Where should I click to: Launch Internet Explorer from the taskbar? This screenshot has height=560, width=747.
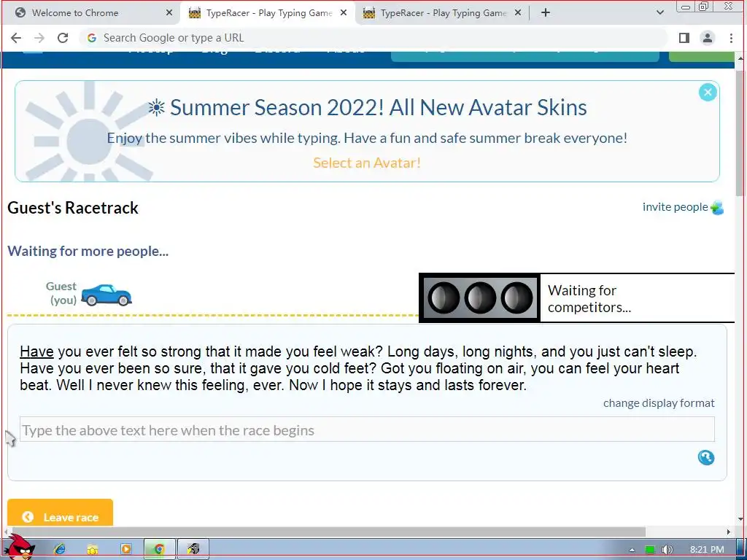[x=60, y=549]
